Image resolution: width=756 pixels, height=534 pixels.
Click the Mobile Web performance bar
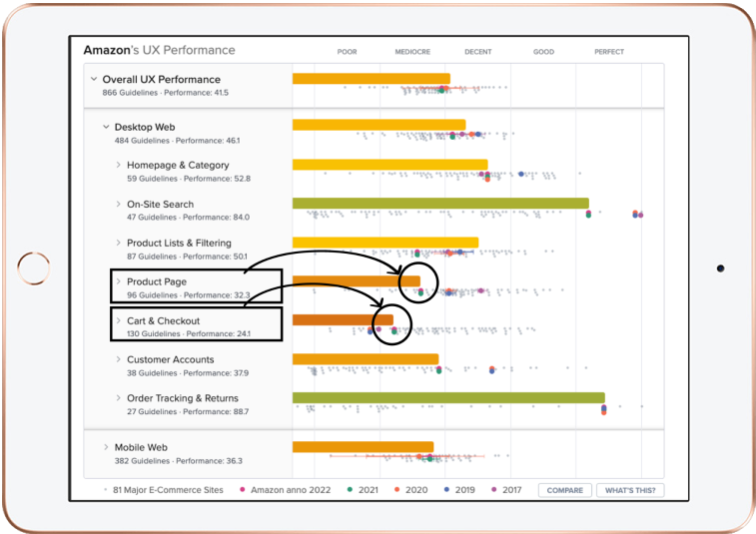364,447
